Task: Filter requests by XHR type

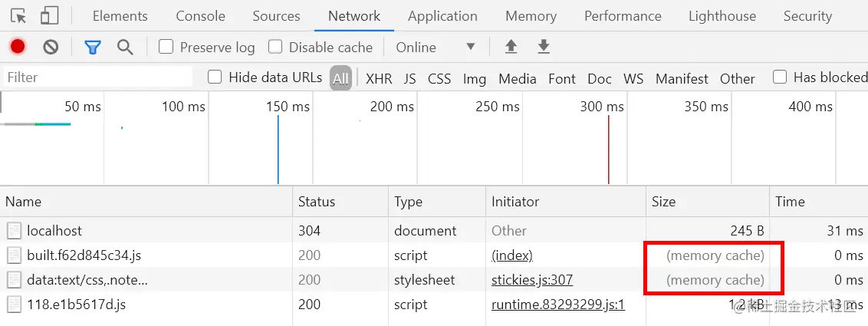Action: pyautogui.click(x=379, y=78)
